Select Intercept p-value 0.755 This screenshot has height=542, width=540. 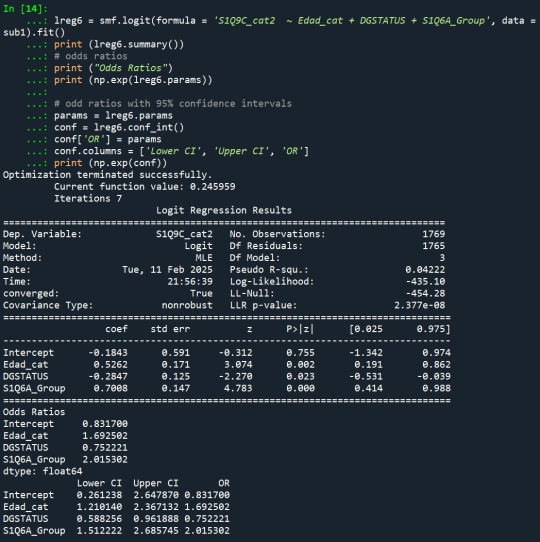click(x=300, y=353)
